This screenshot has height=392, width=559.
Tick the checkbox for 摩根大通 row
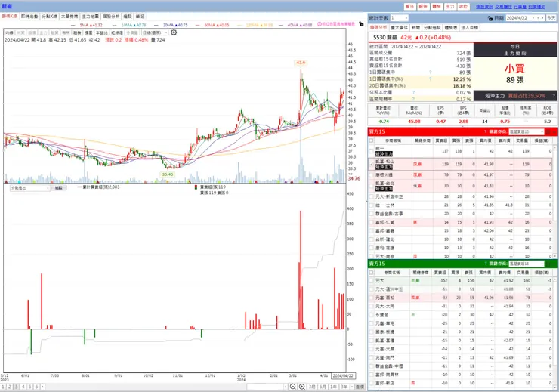pyautogui.click(x=372, y=175)
